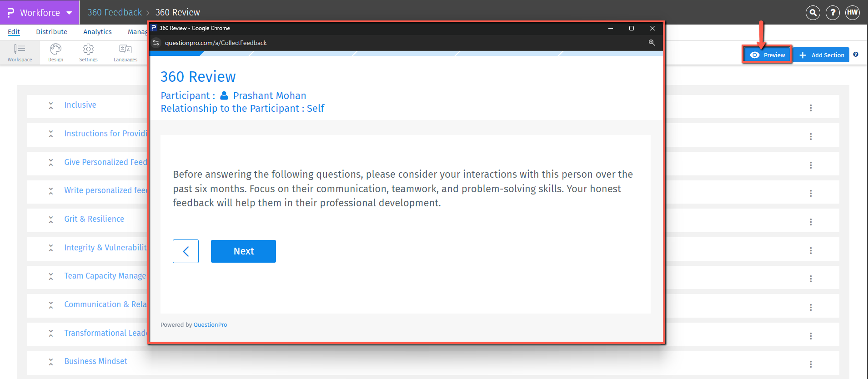Open the HW user profile avatar
Viewport: 868px width, 379px height.
(x=853, y=12)
